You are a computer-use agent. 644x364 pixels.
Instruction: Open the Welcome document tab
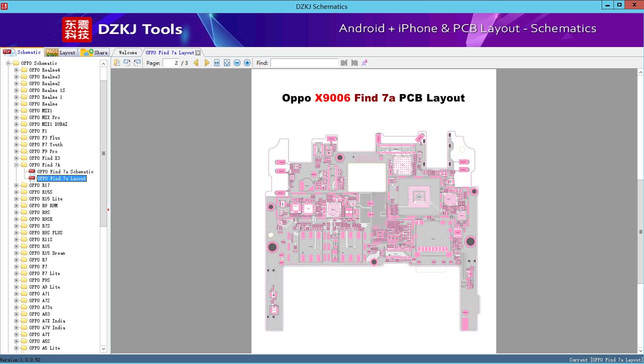point(128,53)
